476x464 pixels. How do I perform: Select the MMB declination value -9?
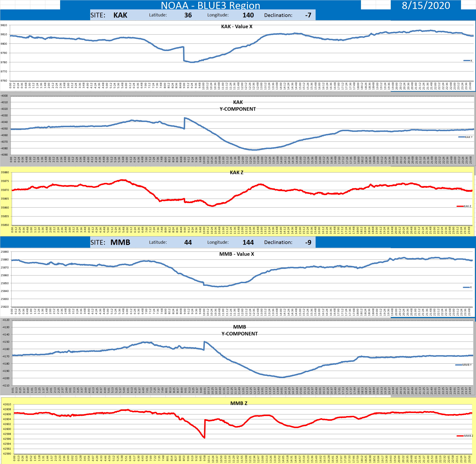pyautogui.click(x=308, y=242)
